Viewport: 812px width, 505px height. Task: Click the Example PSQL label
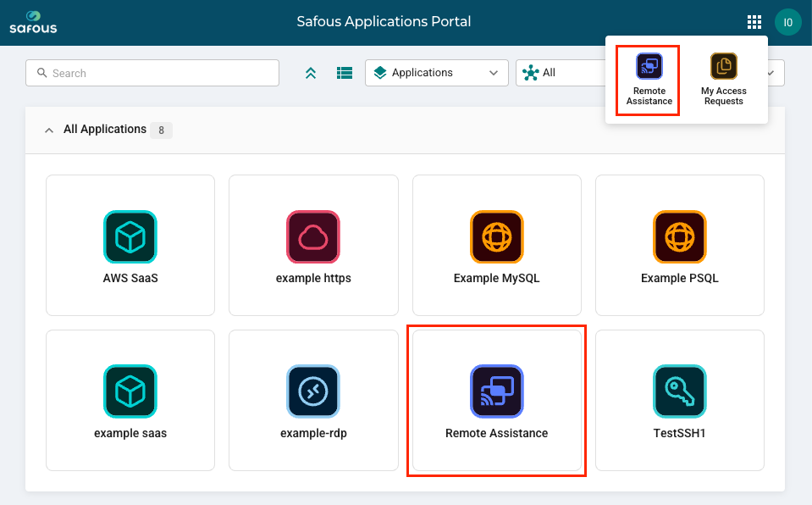point(679,279)
